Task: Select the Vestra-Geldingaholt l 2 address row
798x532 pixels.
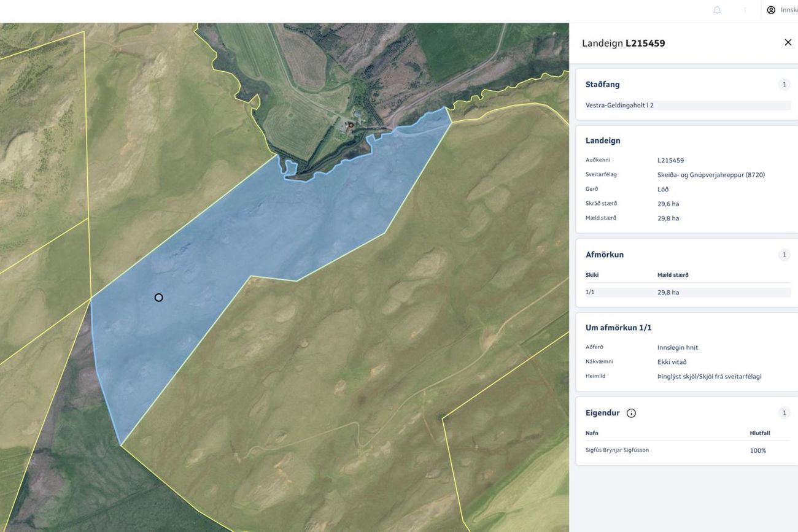Action: tap(688, 106)
